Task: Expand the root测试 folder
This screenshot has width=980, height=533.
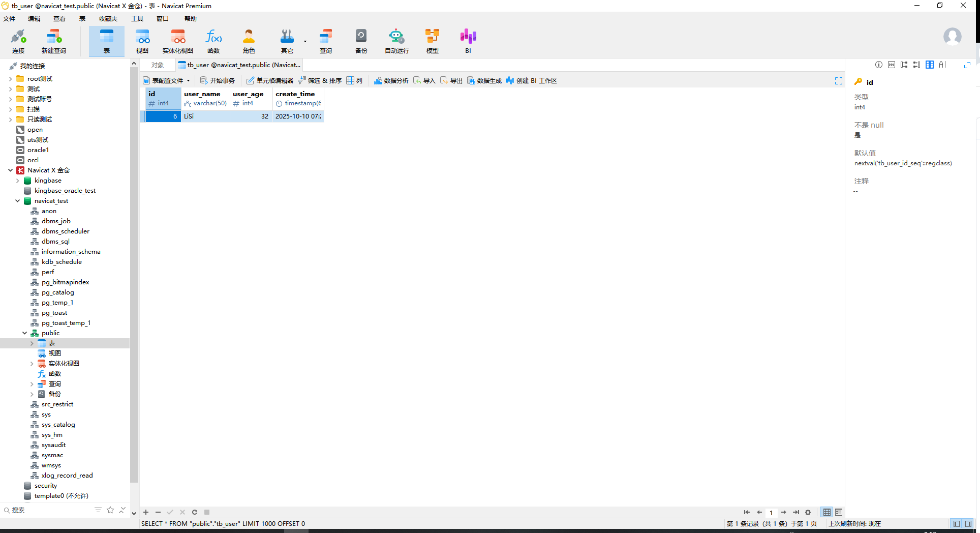Action: point(10,79)
